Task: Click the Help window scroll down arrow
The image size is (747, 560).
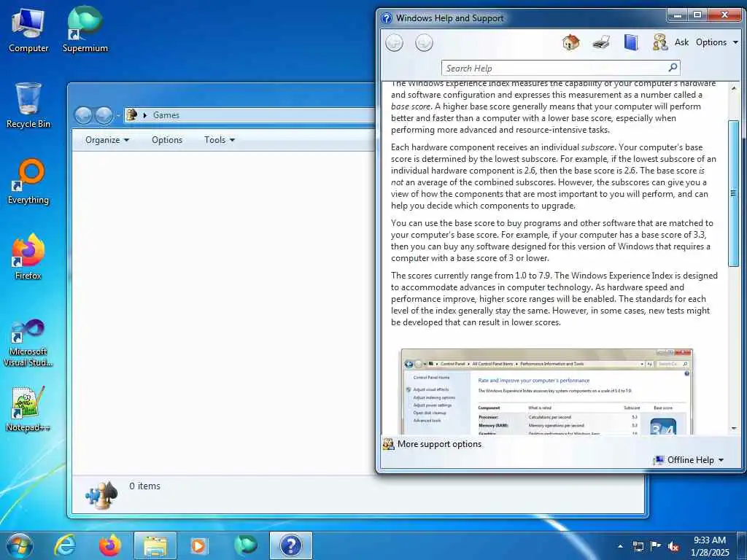Action: 734,428
